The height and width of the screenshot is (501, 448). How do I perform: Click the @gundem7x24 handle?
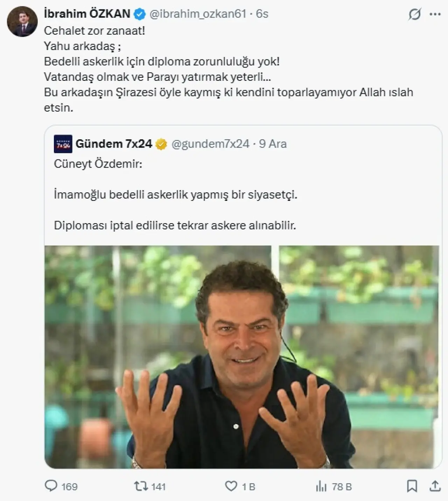coord(210,144)
